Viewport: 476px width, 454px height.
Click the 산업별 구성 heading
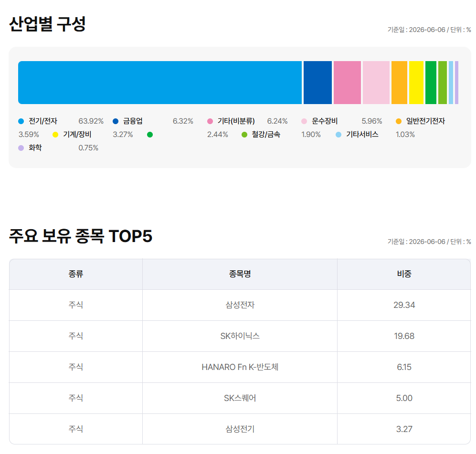(47, 24)
